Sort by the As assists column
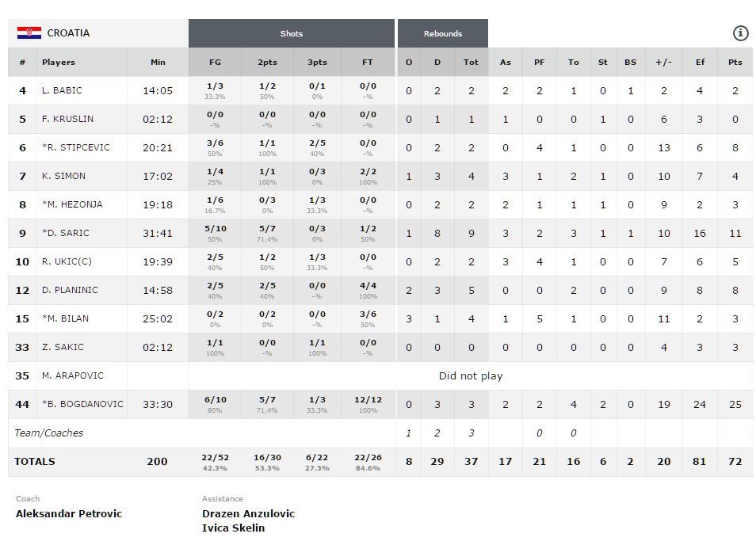This screenshot has width=756, height=545. (505, 62)
